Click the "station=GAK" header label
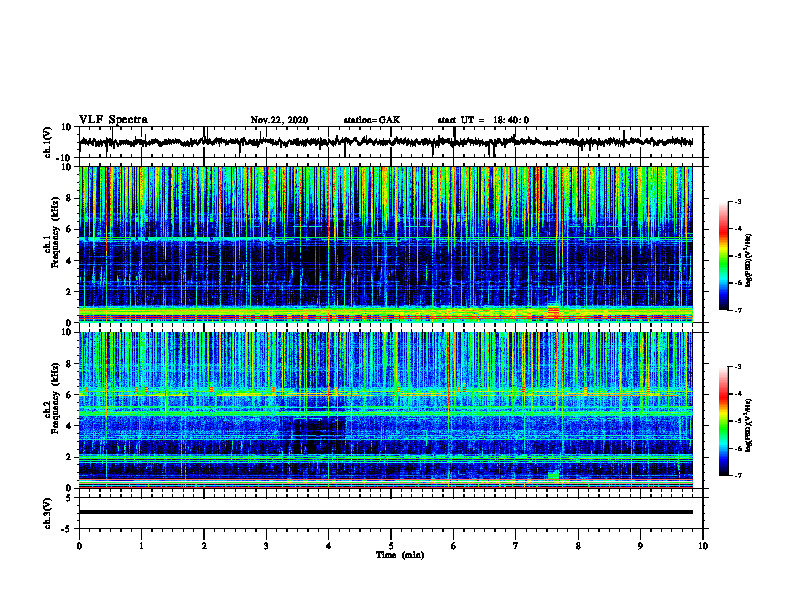Viewport: 792px width, 612px height. [x=372, y=120]
